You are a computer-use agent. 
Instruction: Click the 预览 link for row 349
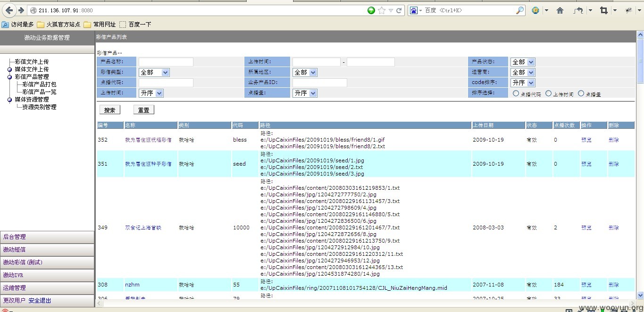(586, 228)
